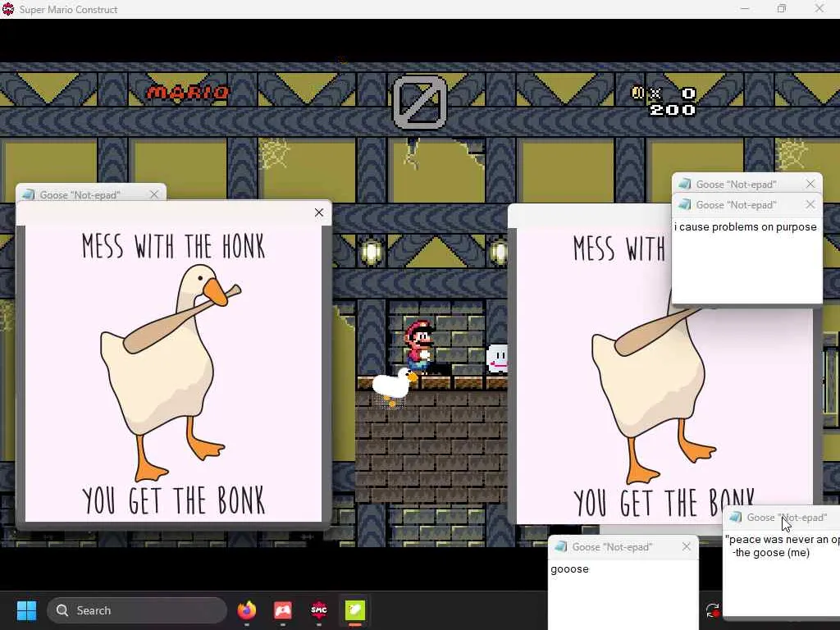This screenshot has width=840, height=630.
Task: Close the 'i cause problems on purpose' notepad
Action: (x=810, y=204)
